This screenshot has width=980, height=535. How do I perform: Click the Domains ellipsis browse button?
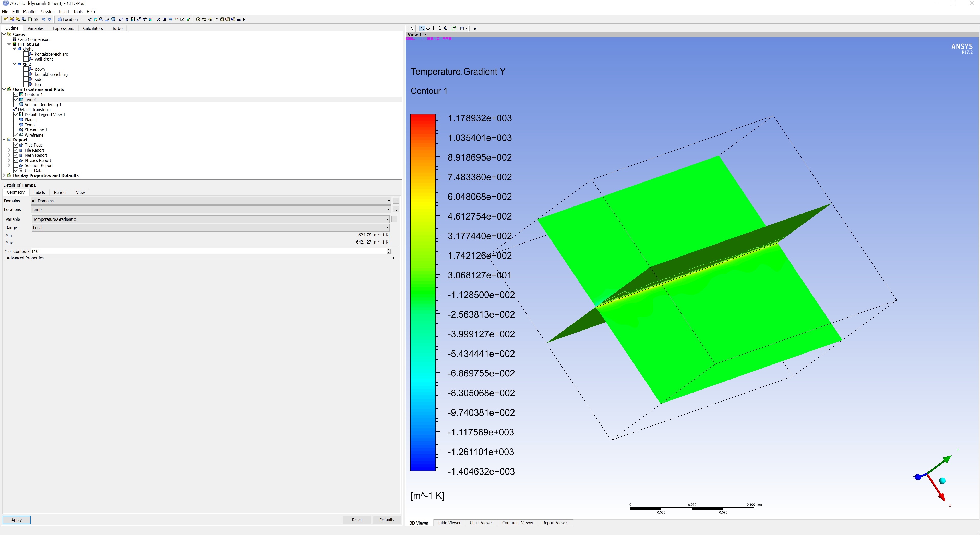tap(396, 201)
